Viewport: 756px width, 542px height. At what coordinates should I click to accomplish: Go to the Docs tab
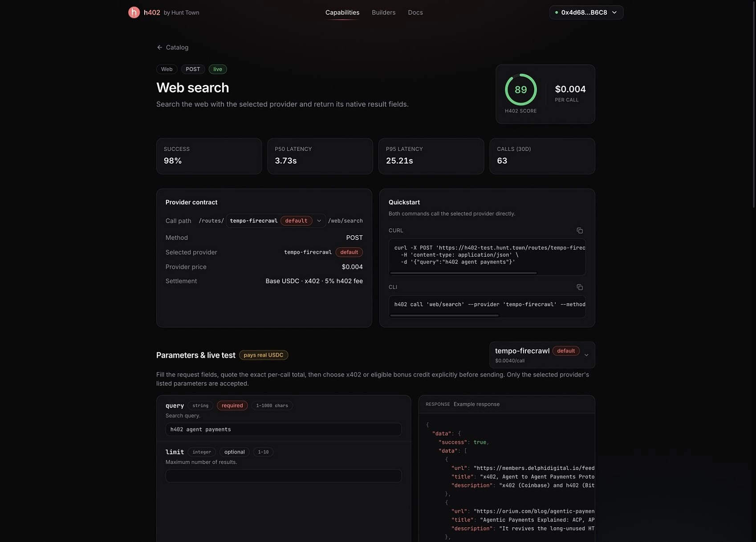[x=415, y=12]
